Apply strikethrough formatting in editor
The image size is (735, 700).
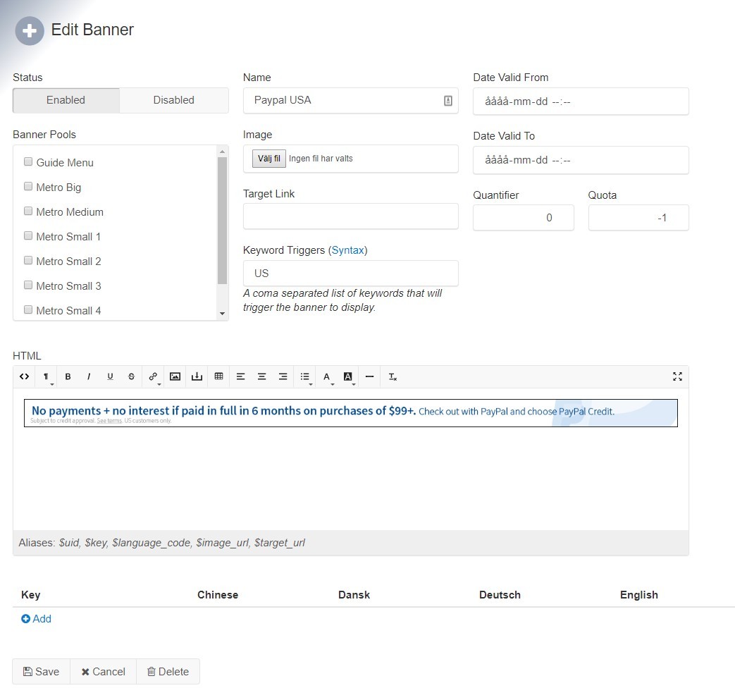tap(131, 376)
